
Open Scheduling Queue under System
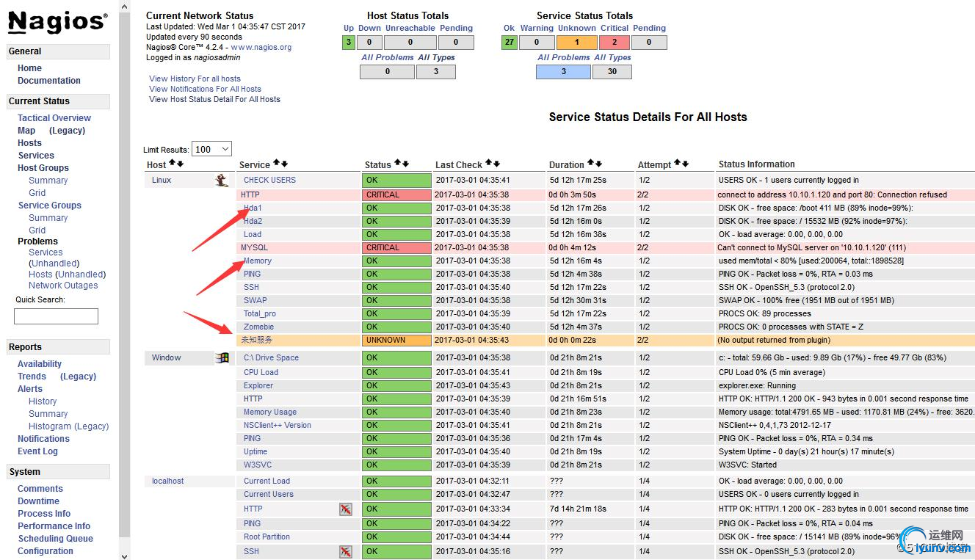point(56,538)
